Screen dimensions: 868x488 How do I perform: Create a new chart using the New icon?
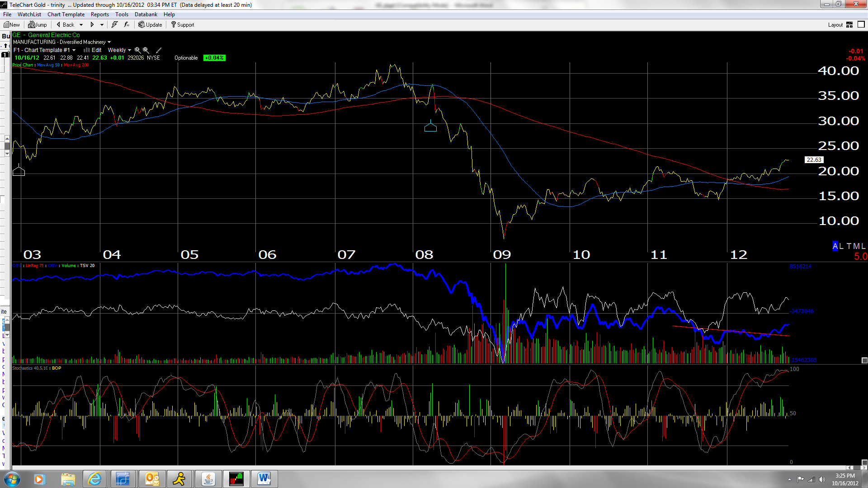pyautogui.click(x=11, y=24)
